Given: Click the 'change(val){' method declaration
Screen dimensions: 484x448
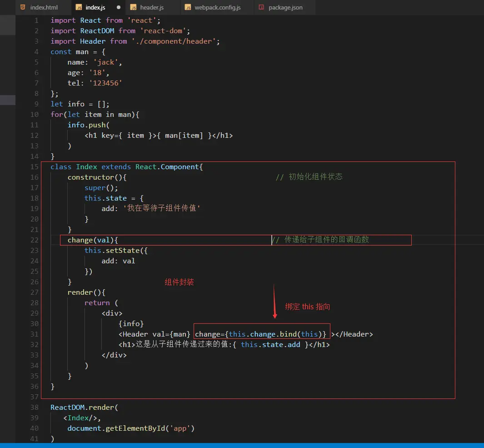Looking at the screenshot, I should pos(93,240).
